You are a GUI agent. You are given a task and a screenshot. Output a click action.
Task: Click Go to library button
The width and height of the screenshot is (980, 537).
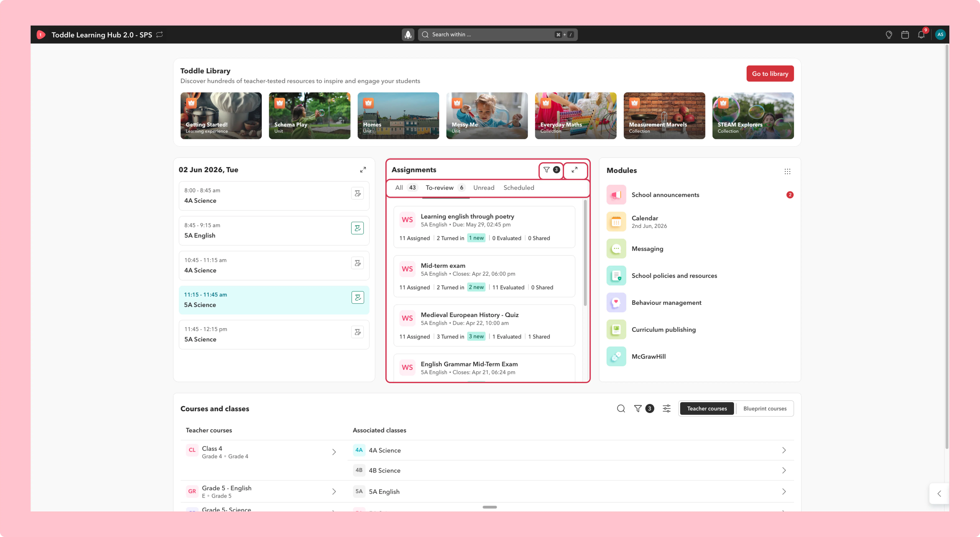[x=770, y=73]
